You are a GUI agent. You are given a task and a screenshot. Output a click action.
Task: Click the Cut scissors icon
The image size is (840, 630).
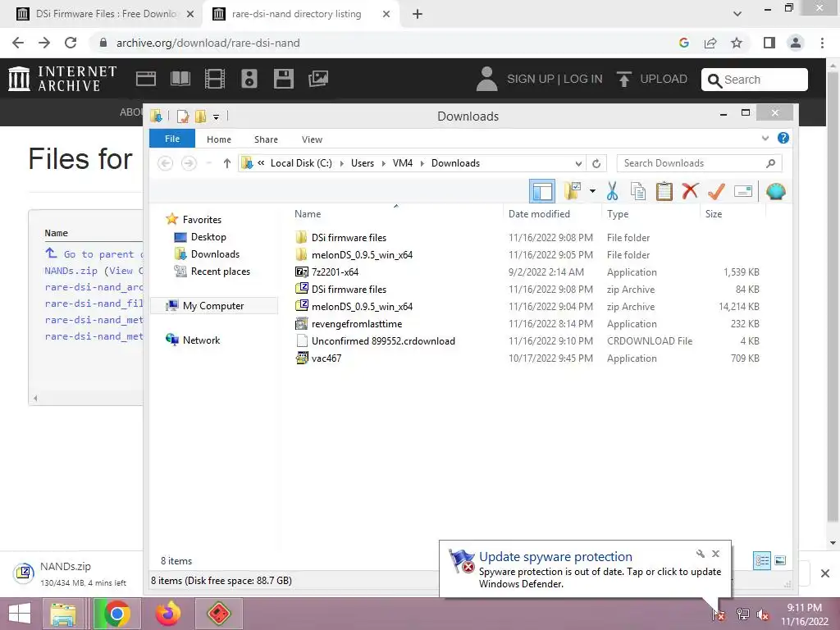tap(612, 191)
